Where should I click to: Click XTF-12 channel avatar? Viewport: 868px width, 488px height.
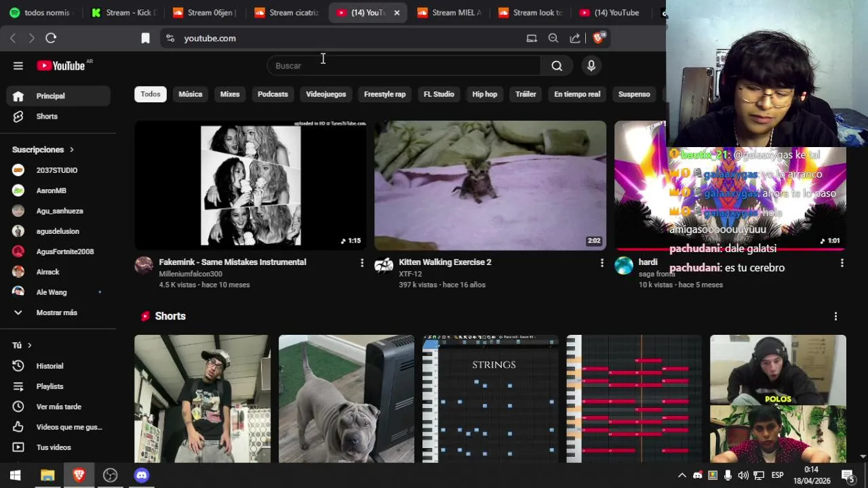(384, 265)
